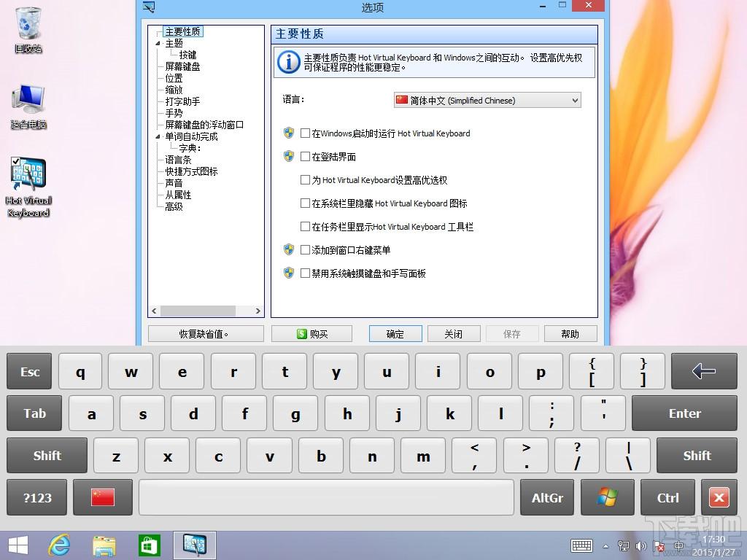Open File Explorer from the taskbar
This screenshot has width=747, height=560.
coord(104,545)
